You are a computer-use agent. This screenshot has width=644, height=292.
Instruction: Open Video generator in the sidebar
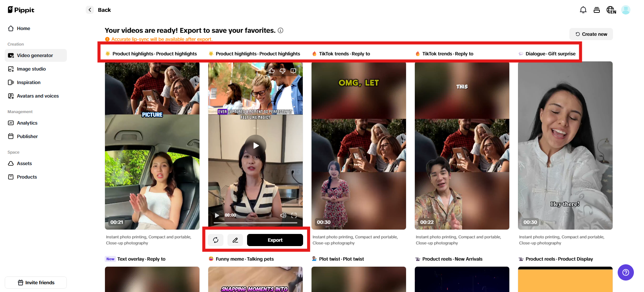(x=36, y=55)
